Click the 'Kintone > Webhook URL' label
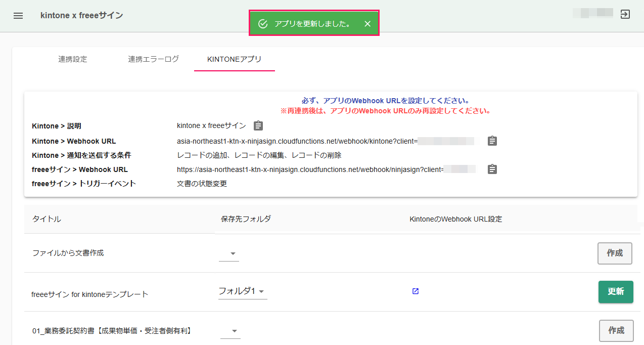The image size is (644, 345). pos(74,141)
